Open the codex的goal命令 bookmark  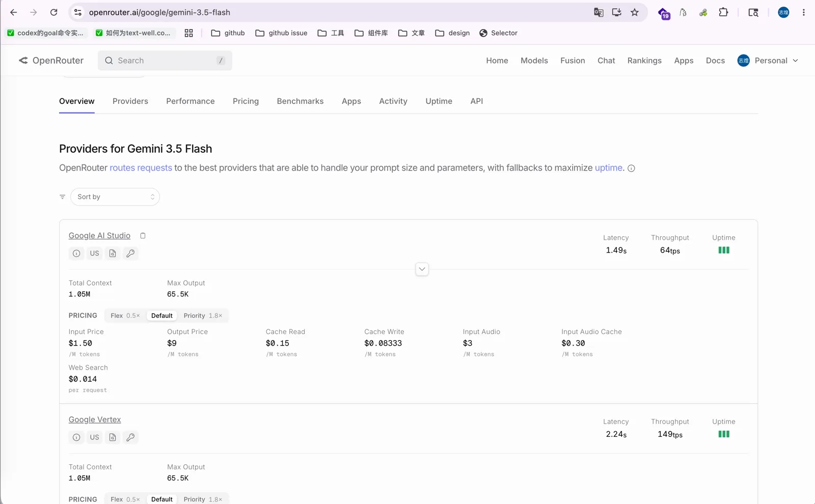pyautogui.click(x=46, y=33)
